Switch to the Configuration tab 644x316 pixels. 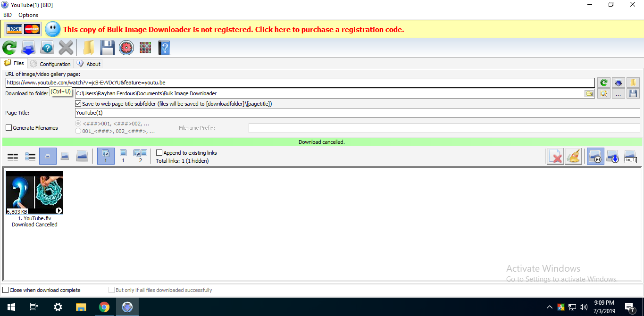click(50, 64)
